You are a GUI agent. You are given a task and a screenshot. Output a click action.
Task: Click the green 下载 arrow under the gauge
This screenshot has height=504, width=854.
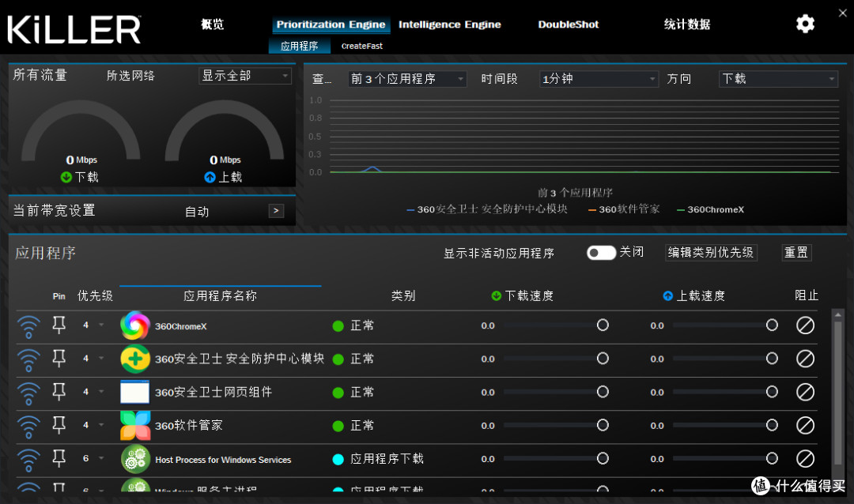pos(66,177)
